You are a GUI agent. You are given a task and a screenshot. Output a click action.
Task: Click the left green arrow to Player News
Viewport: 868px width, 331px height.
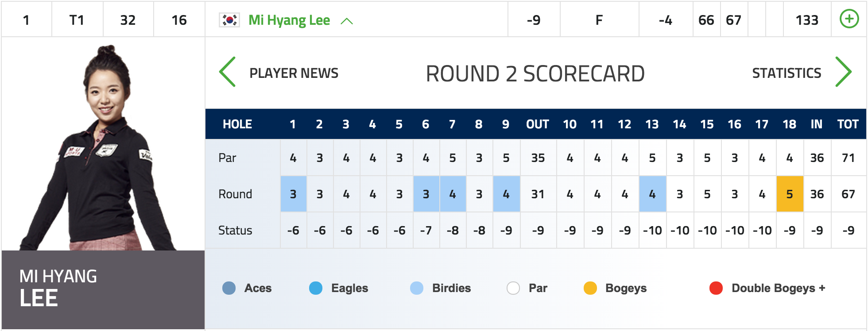pyautogui.click(x=227, y=72)
